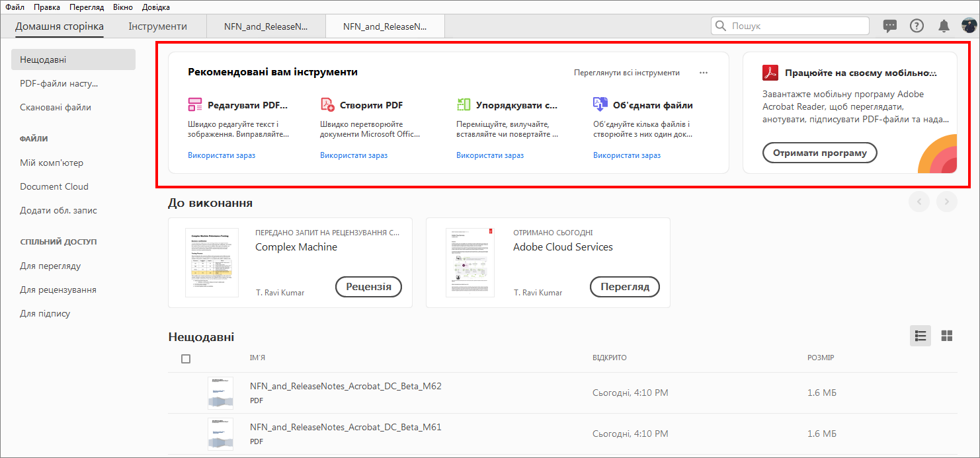Switch to grid thumbnail view
This screenshot has height=458, width=980.
pos(947,336)
